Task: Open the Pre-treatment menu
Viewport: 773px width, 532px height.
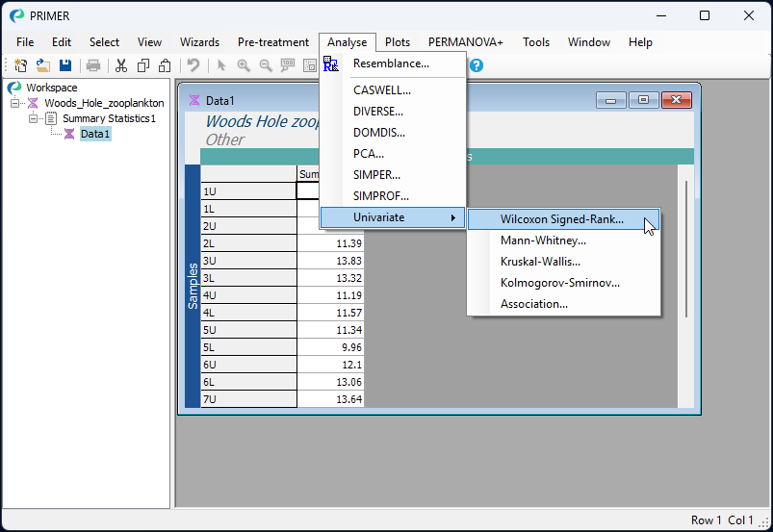Action: [273, 42]
